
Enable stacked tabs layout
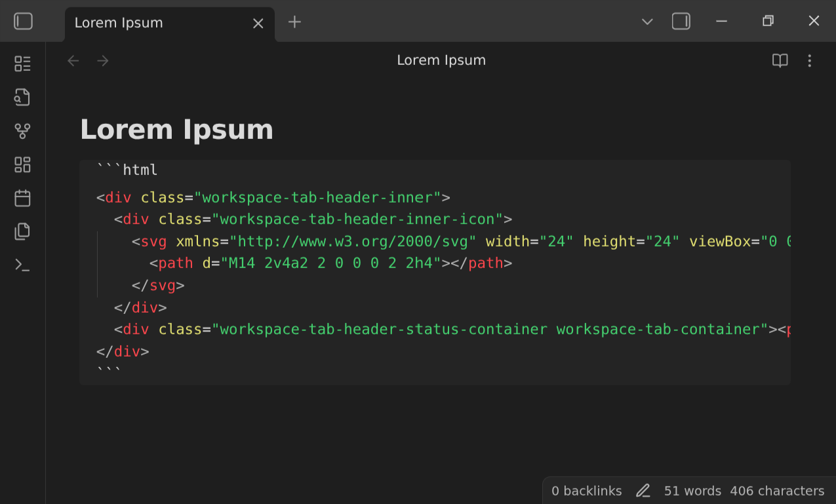[x=681, y=21]
